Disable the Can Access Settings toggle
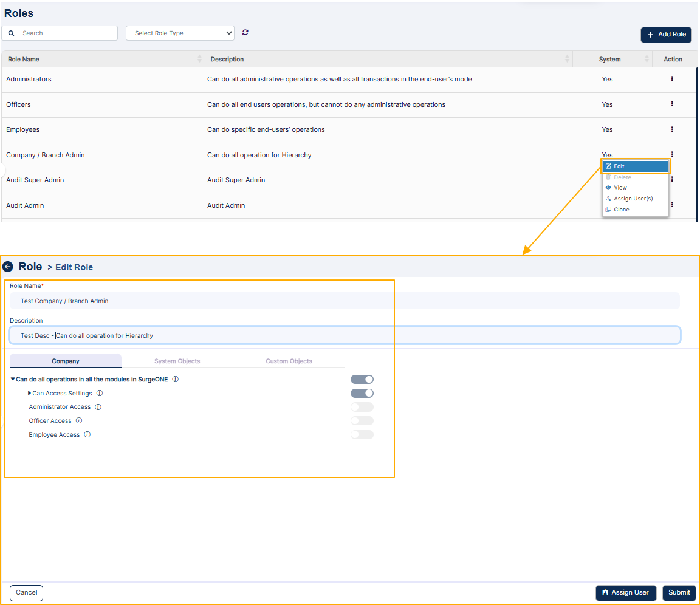This screenshot has width=700, height=605. (x=362, y=393)
